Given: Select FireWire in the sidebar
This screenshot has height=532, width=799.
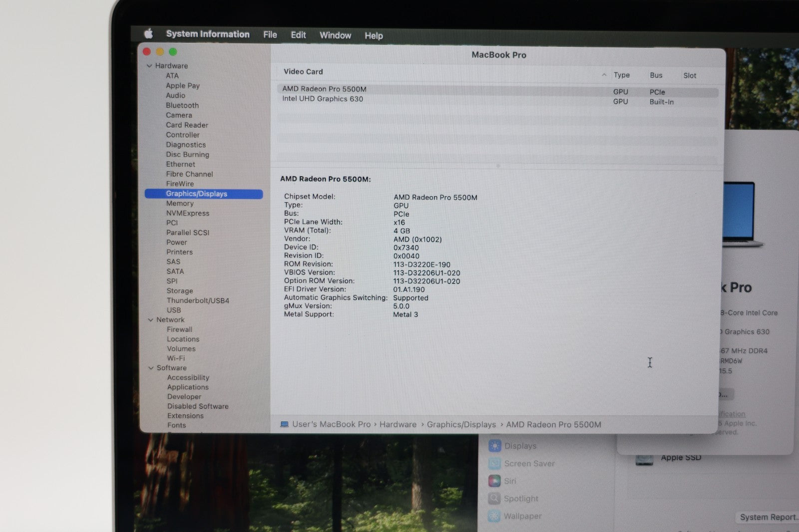Looking at the screenshot, I should click(180, 184).
